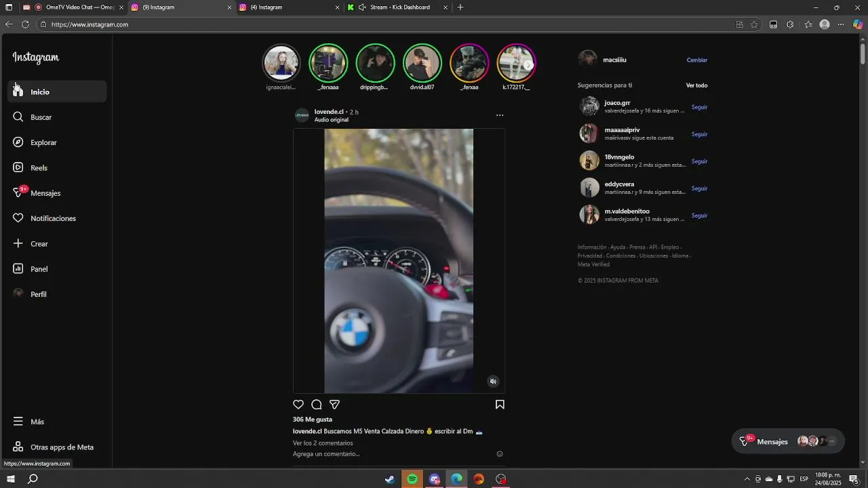
Task: Open eddycvera suggested profile
Action: (619, 184)
